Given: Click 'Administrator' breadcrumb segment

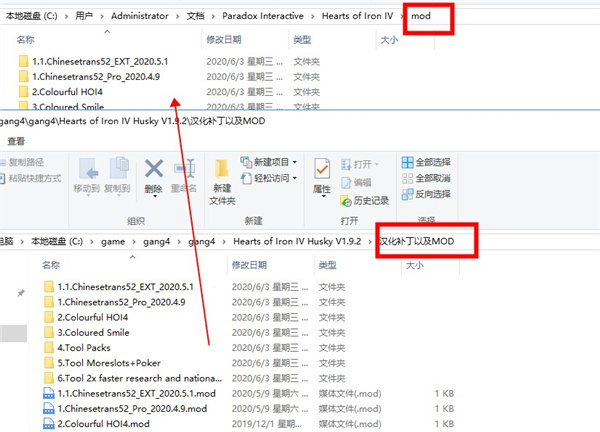Looking at the screenshot, I should (140, 16).
